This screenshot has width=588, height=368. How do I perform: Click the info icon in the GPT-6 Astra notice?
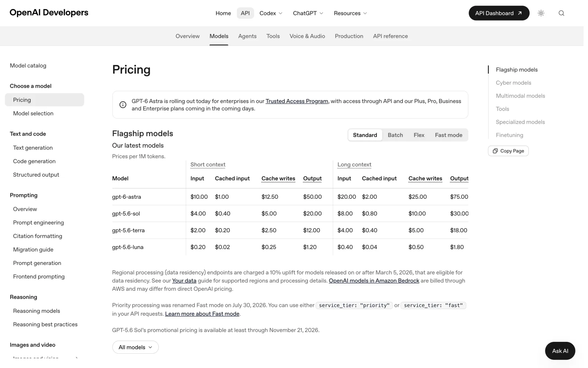123,105
